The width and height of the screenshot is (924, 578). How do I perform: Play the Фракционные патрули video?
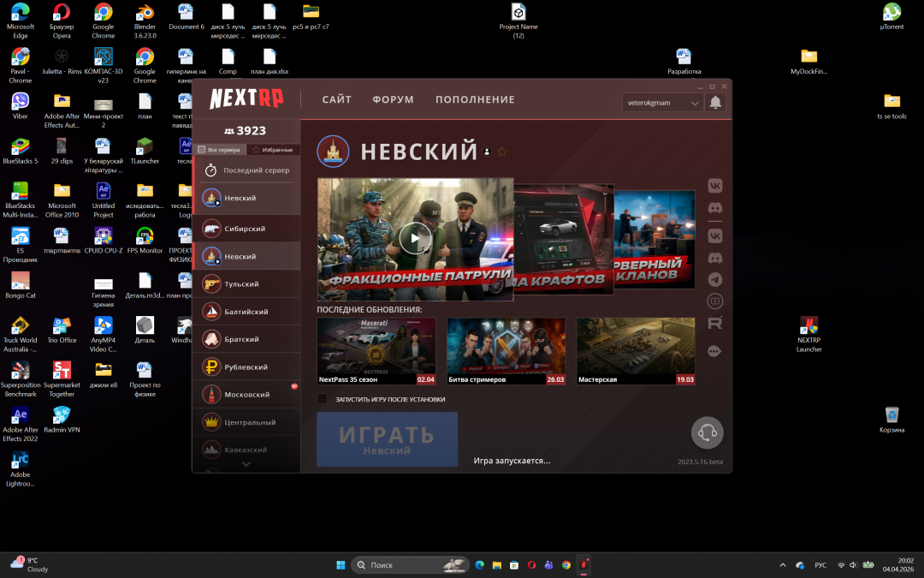click(x=415, y=239)
